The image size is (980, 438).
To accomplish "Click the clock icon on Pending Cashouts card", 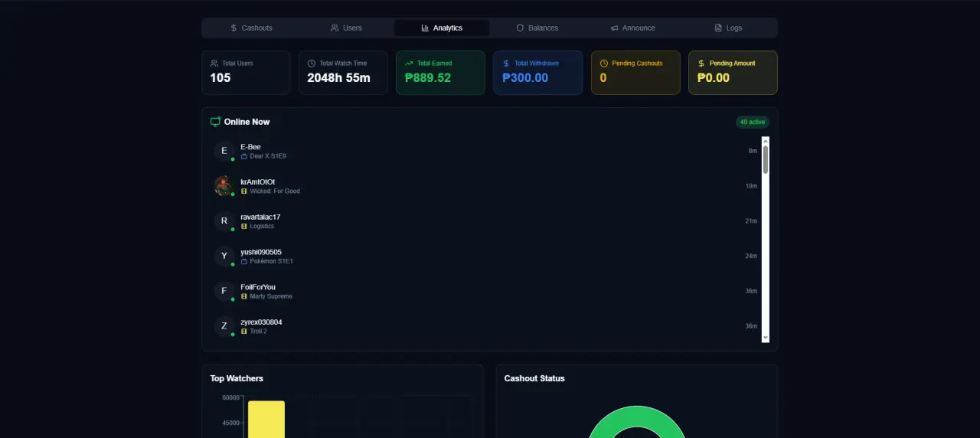I will [604, 64].
